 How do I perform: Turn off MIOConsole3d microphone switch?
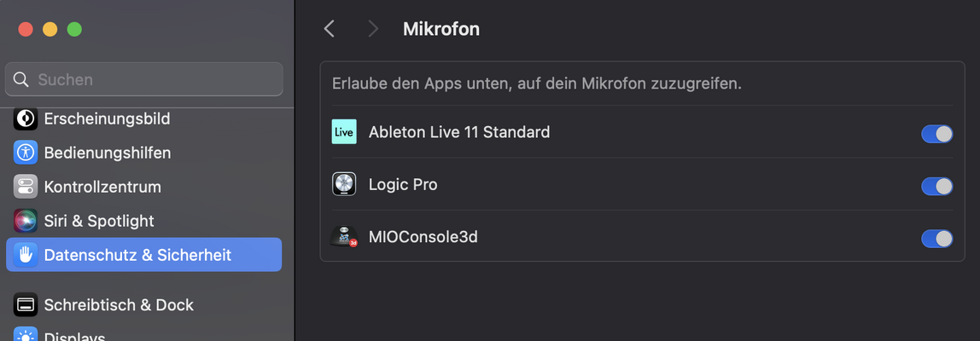936,239
